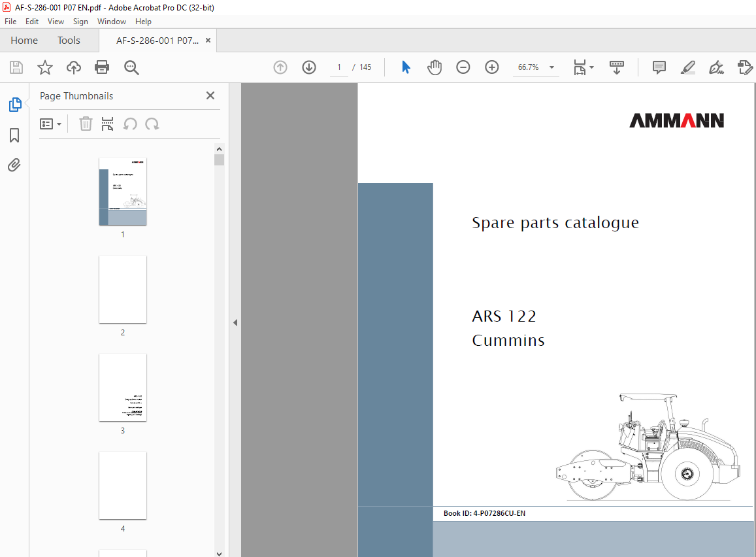
Task: Open the Attachments paperclip panel
Action: tap(14, 165)
